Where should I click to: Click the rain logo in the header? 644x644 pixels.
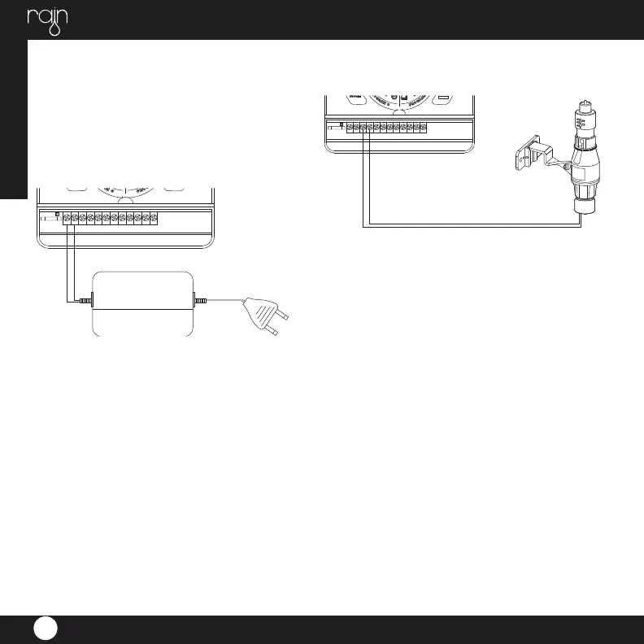pos(48,21)
